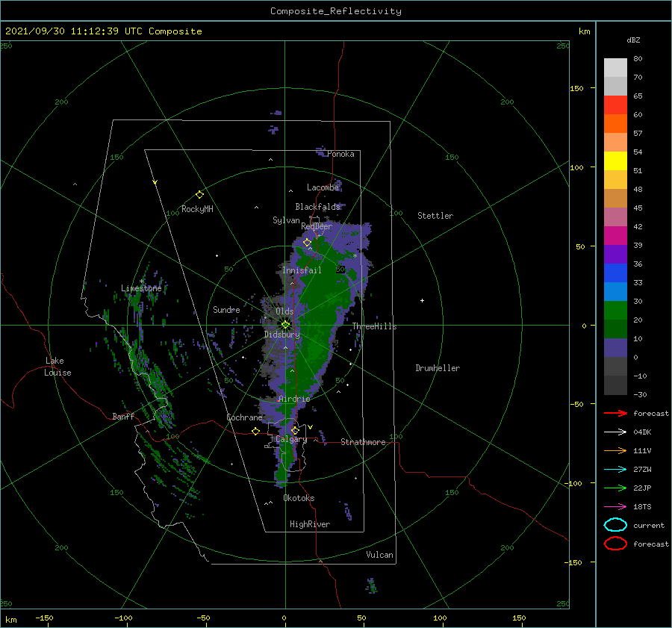672x628 pixels.
Task: Click the Lacombe city label
Action: (x=323, y=187)
